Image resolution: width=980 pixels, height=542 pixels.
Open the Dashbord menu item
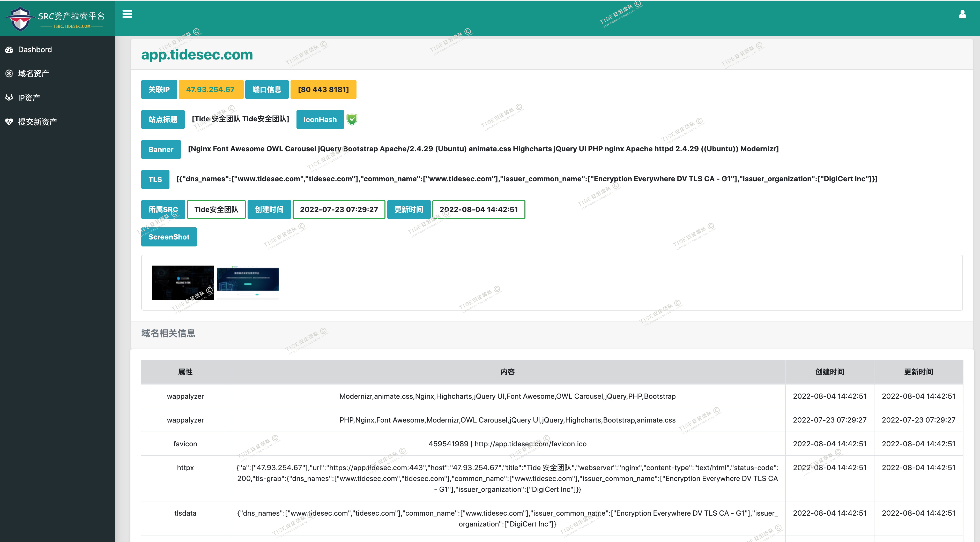[35, 50]
